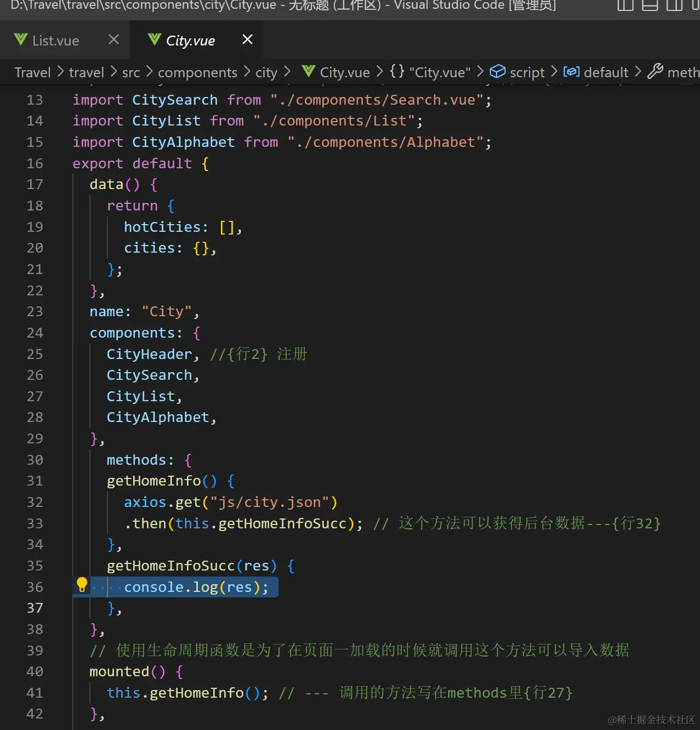Click getHomeInfoSucc(res) definition on line 35
The image size is (700, 730).
[x=192, y=566]
